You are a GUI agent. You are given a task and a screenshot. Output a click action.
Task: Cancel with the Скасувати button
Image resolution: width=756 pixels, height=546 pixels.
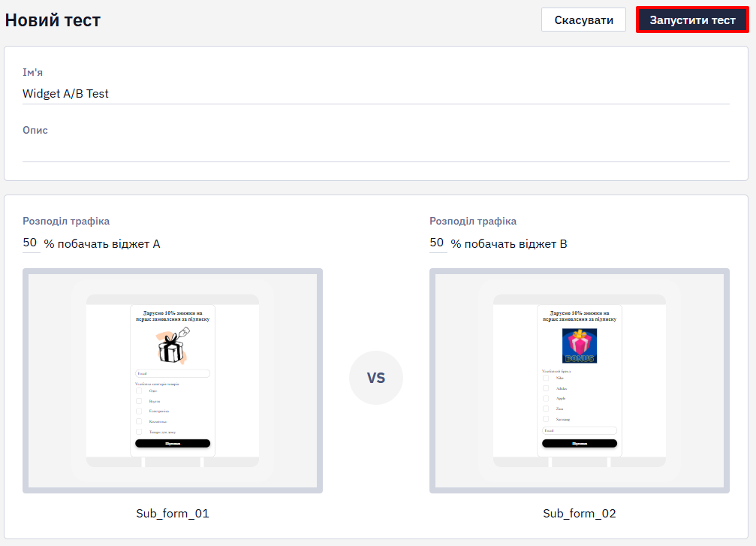pyautogui.click(x=583, y=20)
